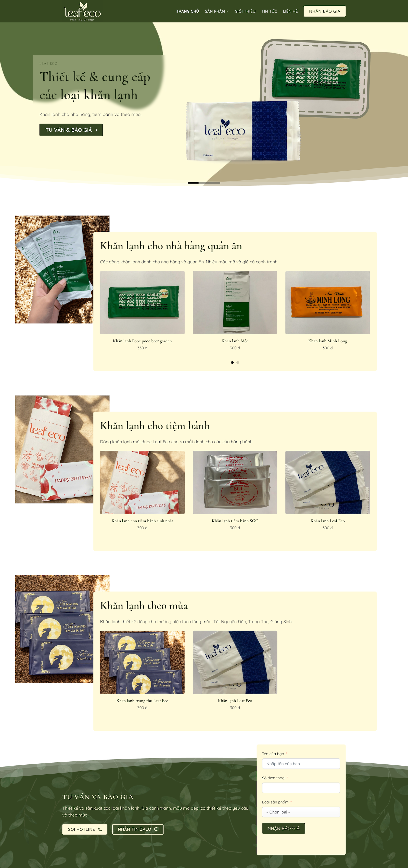Click the Nhận báo giá header button
408x868 pixels.
point(324,11)
